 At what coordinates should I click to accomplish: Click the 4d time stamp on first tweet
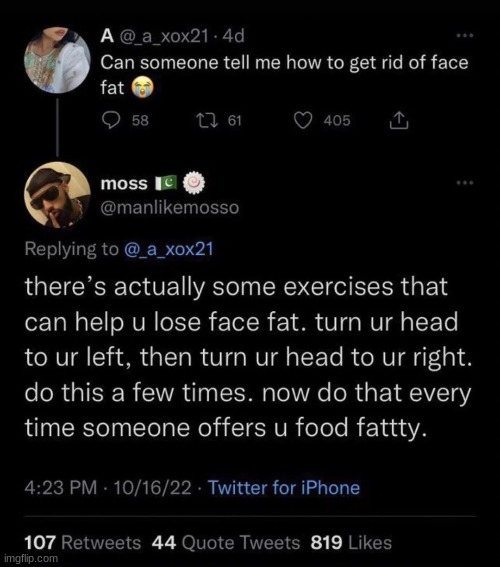tap(234, 36)
